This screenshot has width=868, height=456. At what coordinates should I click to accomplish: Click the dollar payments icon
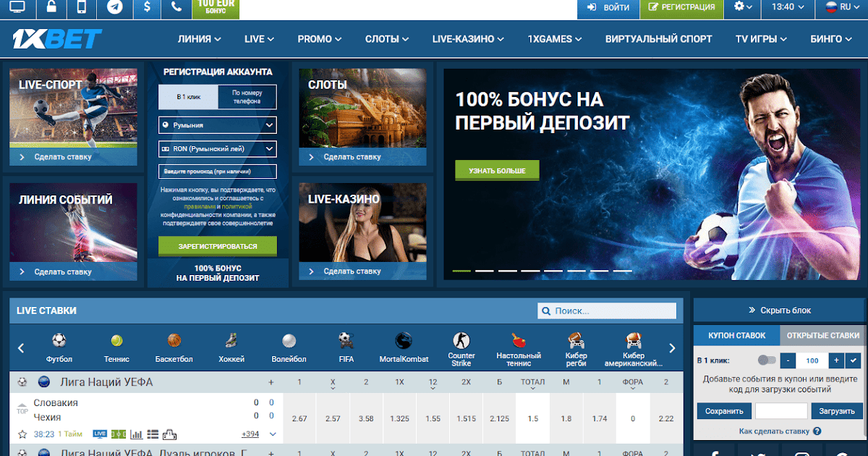click(x=148, y=8)
